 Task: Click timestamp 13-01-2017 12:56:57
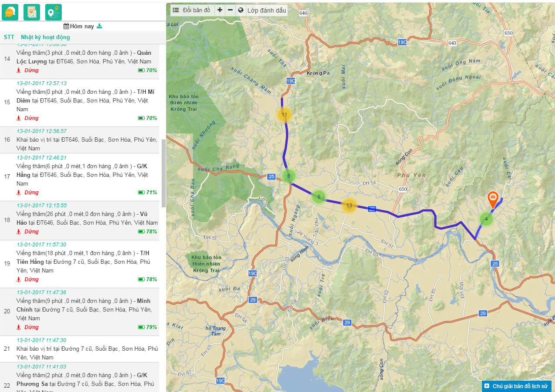(x=42, y=131)
